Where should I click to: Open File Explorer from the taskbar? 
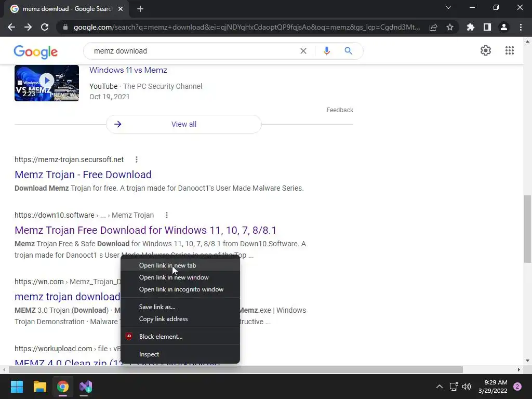click(x=39, y=387)
